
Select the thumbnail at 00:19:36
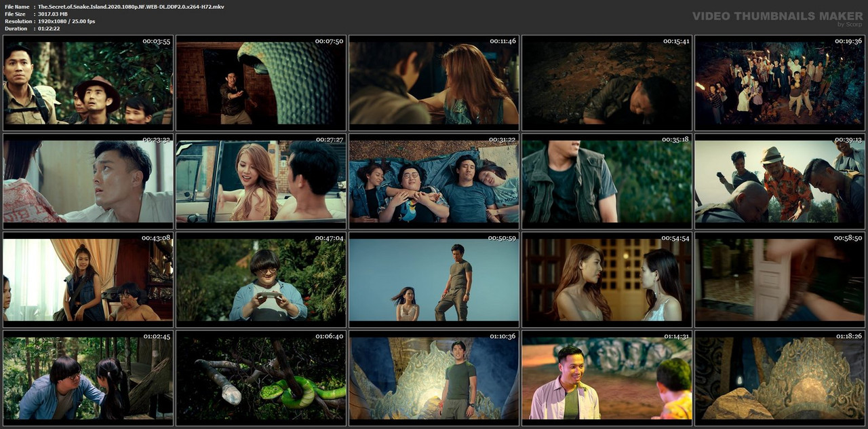pos(780,83)
